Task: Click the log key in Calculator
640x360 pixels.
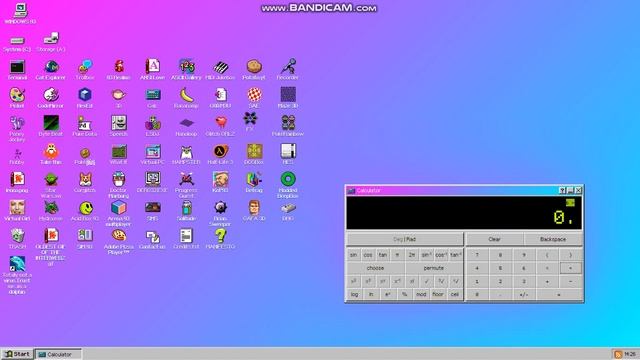Action: 354,294
